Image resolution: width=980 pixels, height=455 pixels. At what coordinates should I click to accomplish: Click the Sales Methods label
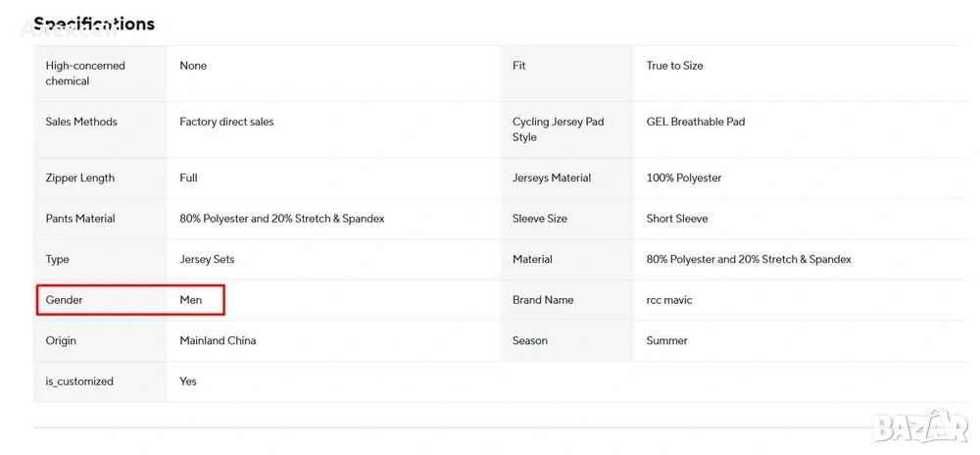pos(81,122)
